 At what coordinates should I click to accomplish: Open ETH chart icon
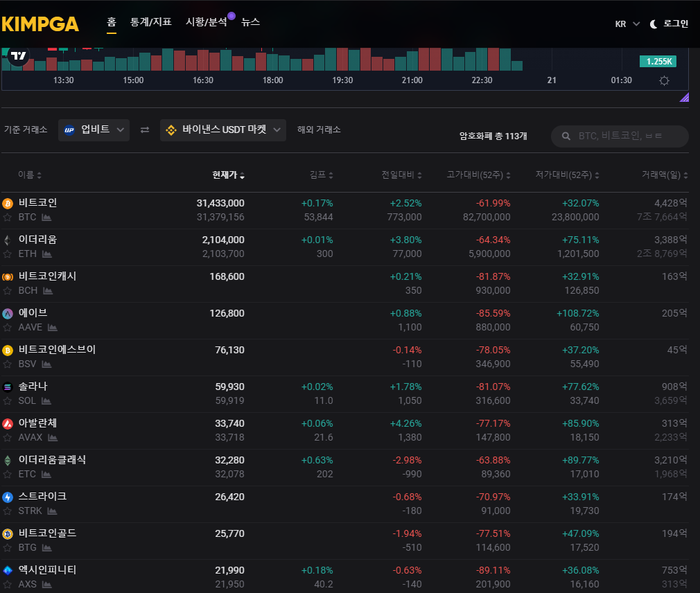click(x=47, y=254)
